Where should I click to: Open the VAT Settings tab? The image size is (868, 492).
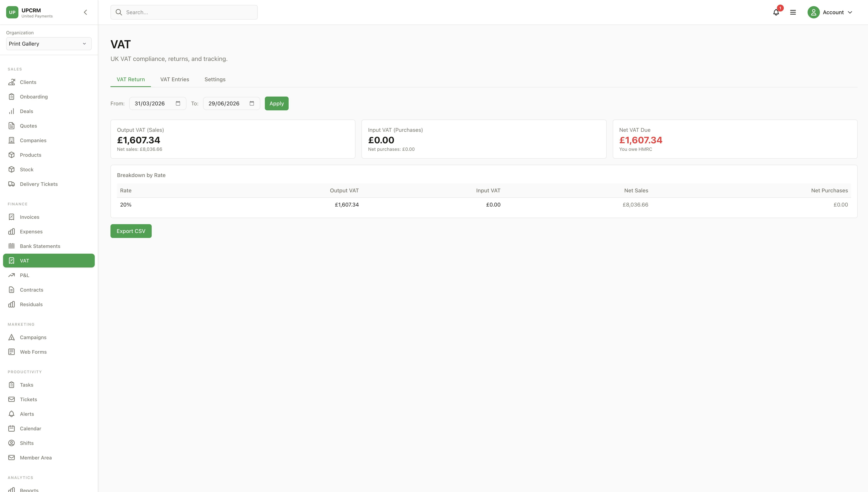[x=215, y=79]
